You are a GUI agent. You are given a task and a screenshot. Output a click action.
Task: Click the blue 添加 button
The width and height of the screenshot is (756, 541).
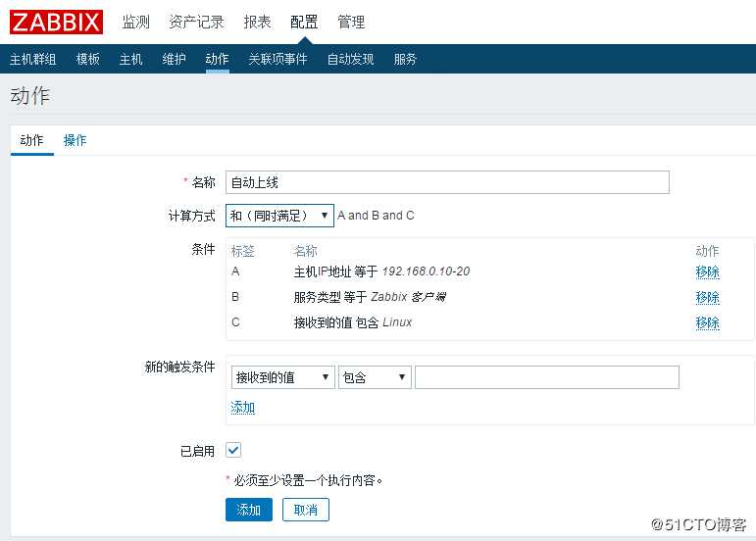tap(249, 510)
